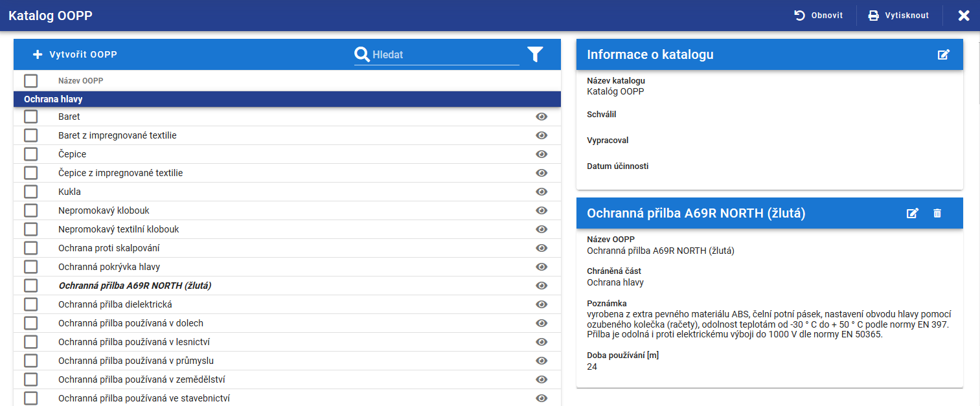Viewport: 980px width, 406px height.
Task: Open the filter funnel icon
Action: (x=534, y=55)
